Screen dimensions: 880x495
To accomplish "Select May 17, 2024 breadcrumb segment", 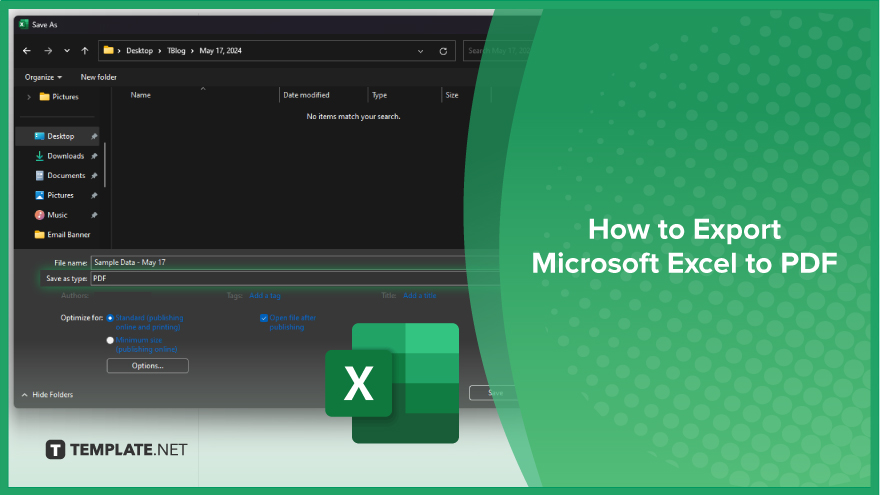I will [221, 51].
